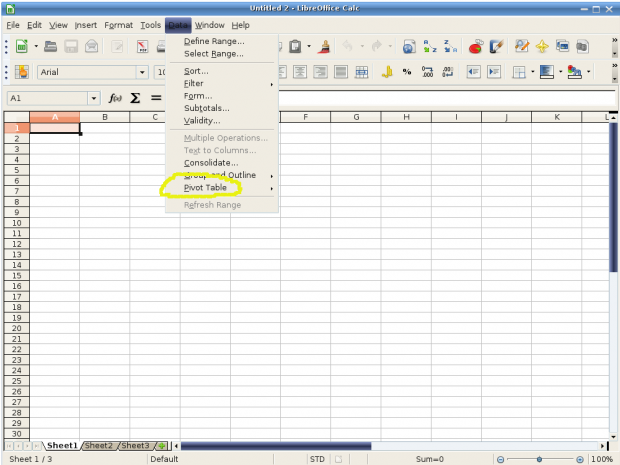Click the Hyperlink globe icon
620x465 pixels.
point(409,47)
